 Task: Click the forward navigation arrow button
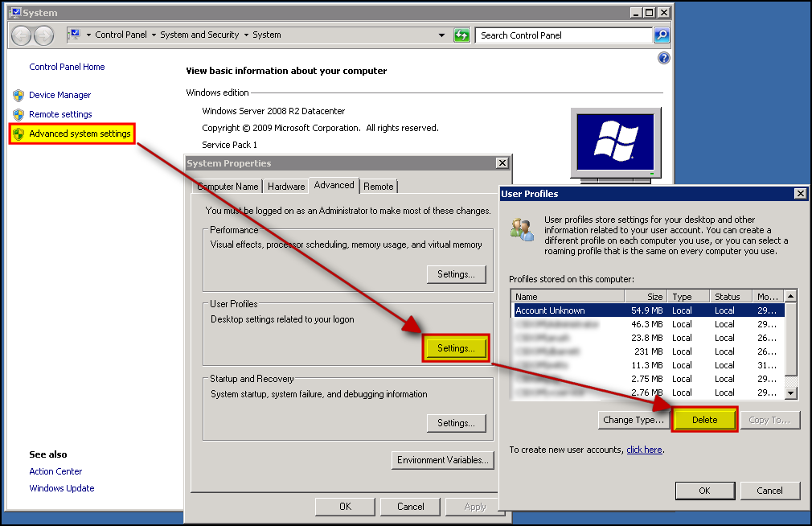[x=43, y=35]
